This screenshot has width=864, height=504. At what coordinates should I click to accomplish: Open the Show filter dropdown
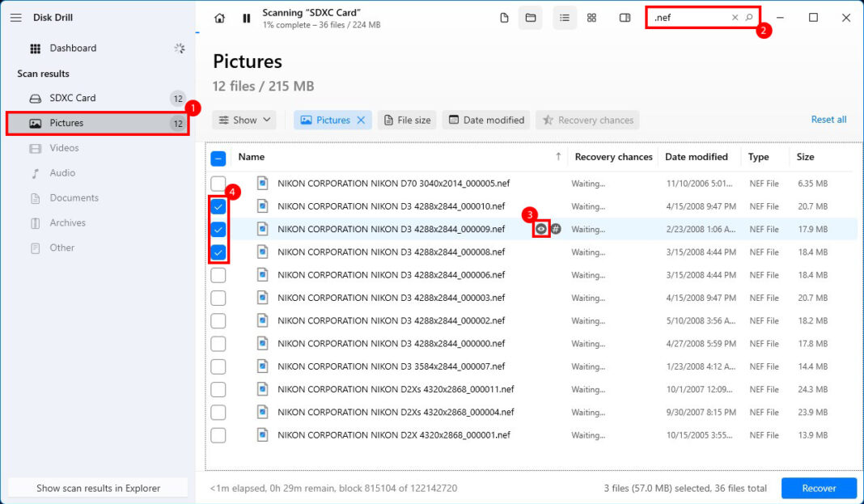click(x=244, y=119)
